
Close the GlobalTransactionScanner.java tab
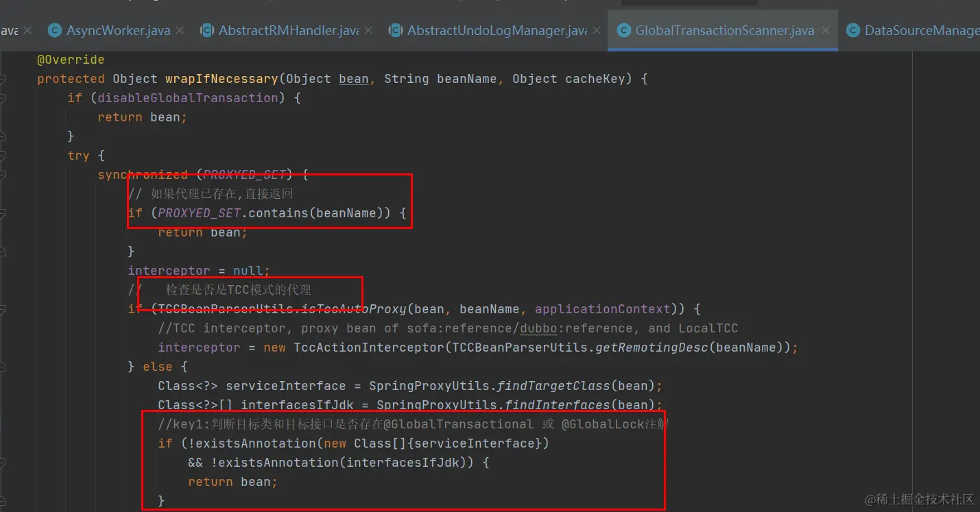(825, 30)
